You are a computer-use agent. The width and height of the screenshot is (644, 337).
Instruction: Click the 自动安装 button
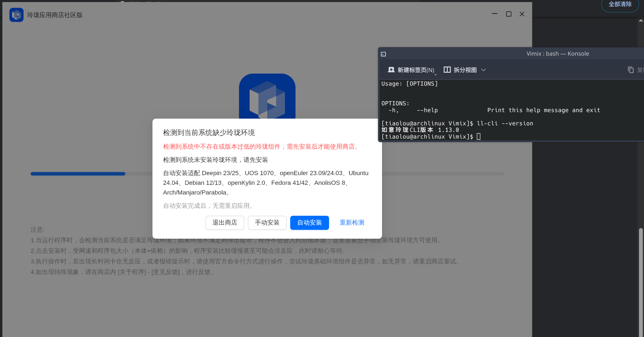[x=309, y=223]
